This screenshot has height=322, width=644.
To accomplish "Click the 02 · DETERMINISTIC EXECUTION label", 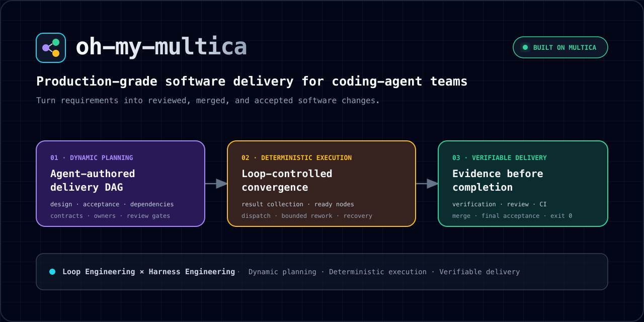I will point(296,158).
